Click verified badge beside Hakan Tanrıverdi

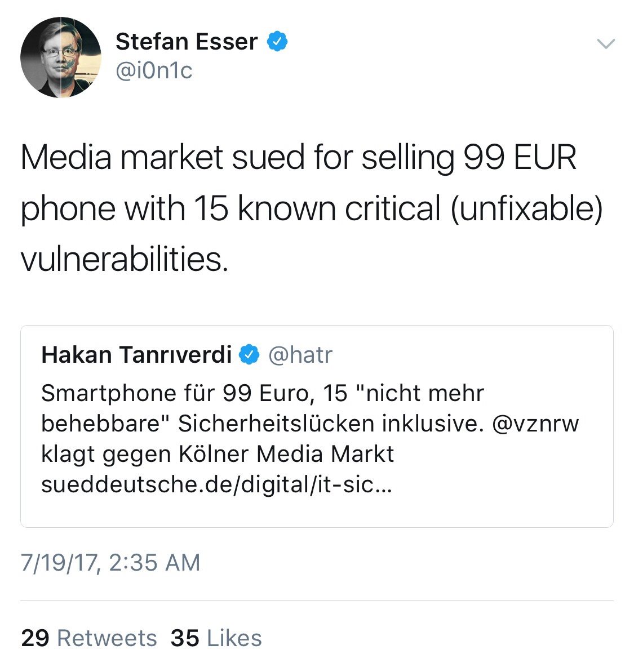click(249, 355)
